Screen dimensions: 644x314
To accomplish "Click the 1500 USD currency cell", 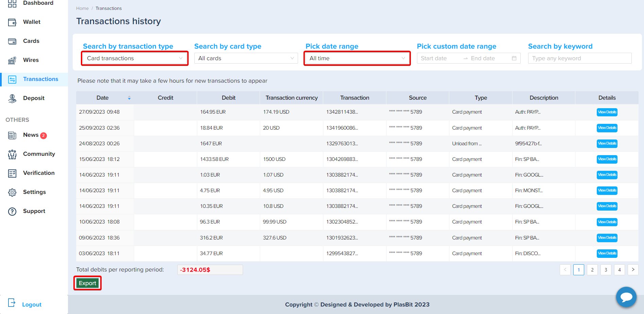I will click(292, 159).
